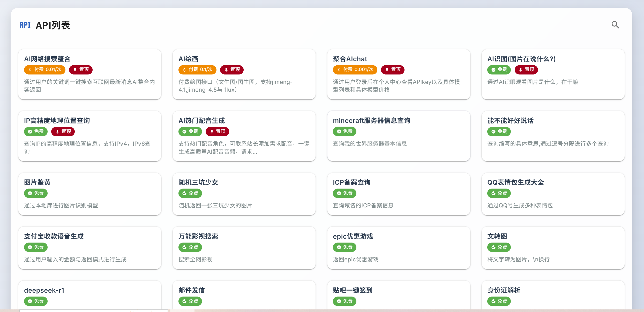
Task: Click 置顶 badge on IP高精度地理位置查询 card
Action: point(63,131)
